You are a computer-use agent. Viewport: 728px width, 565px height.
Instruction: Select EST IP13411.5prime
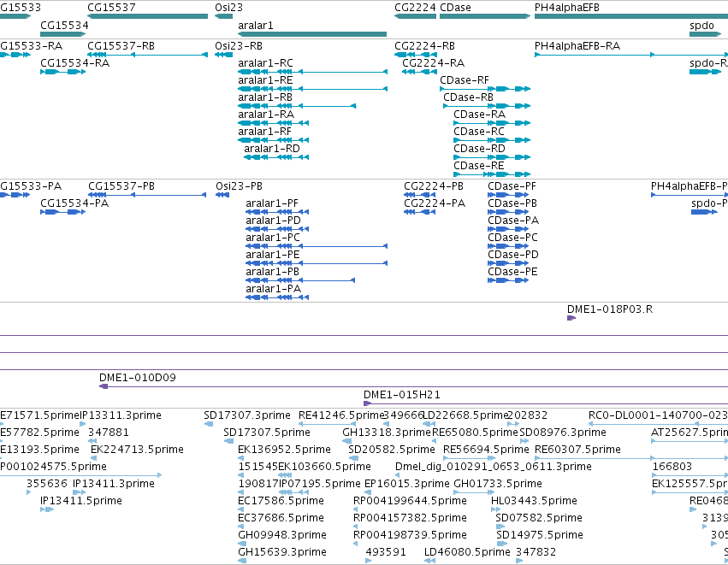47,509
